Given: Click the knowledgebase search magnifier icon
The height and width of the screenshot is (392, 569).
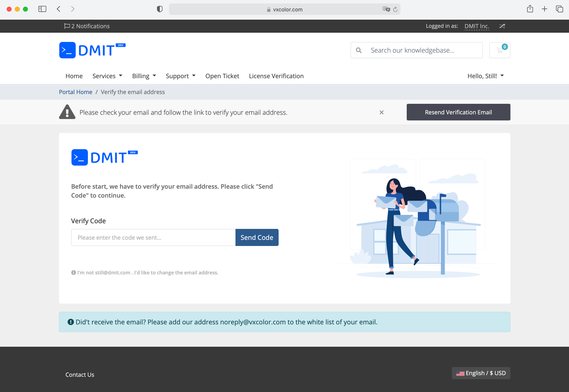Looking at the screenshot, I should click(x=359, y=50).
